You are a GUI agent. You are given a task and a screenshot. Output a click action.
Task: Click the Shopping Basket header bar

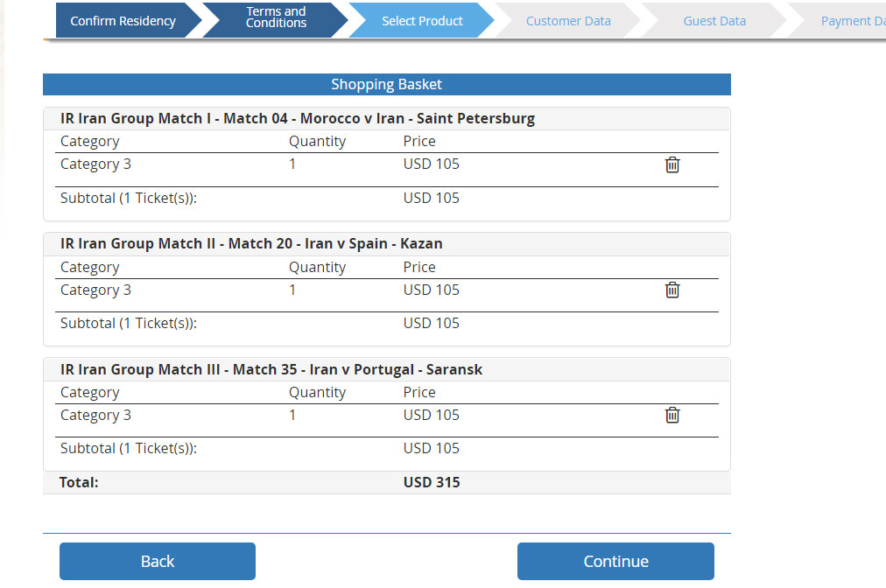coord(386,85)
